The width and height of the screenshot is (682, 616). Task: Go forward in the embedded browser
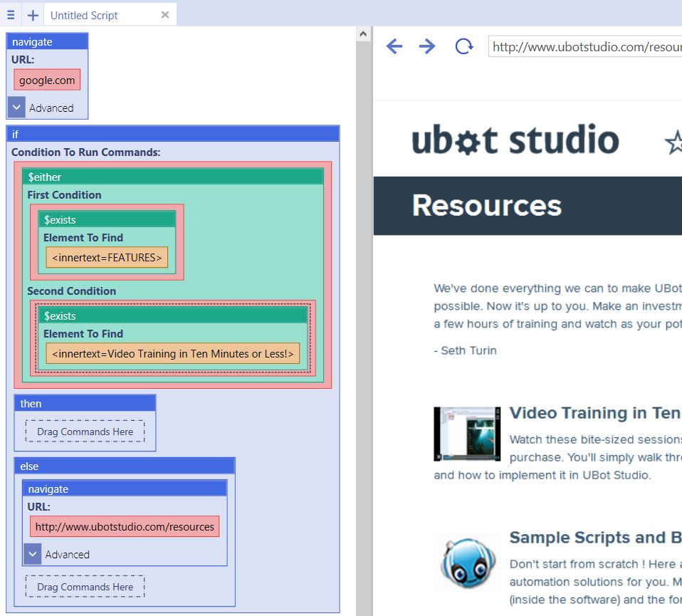pyautogui.click(x=427, y=46)
